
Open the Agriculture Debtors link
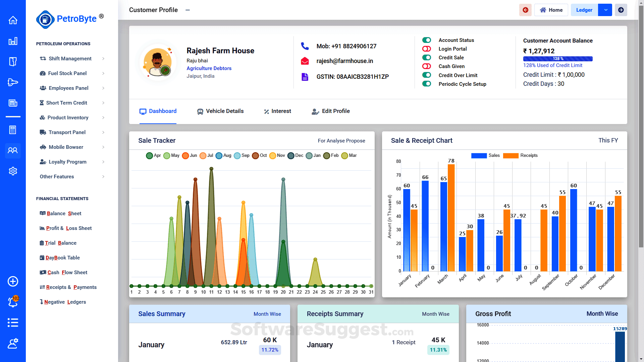pyautogui.click(x=209, y=68)
